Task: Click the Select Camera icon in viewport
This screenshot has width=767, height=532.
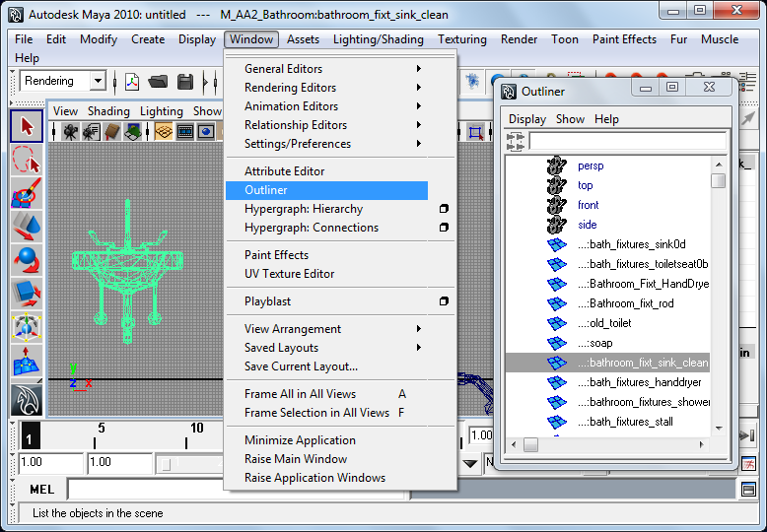Action: pyautogui.click(x=70, y=132)
